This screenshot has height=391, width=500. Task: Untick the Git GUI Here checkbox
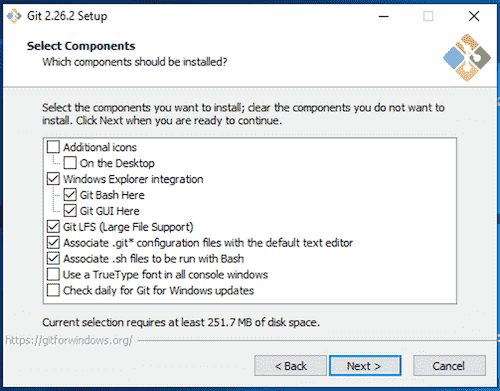coord(70,211)
